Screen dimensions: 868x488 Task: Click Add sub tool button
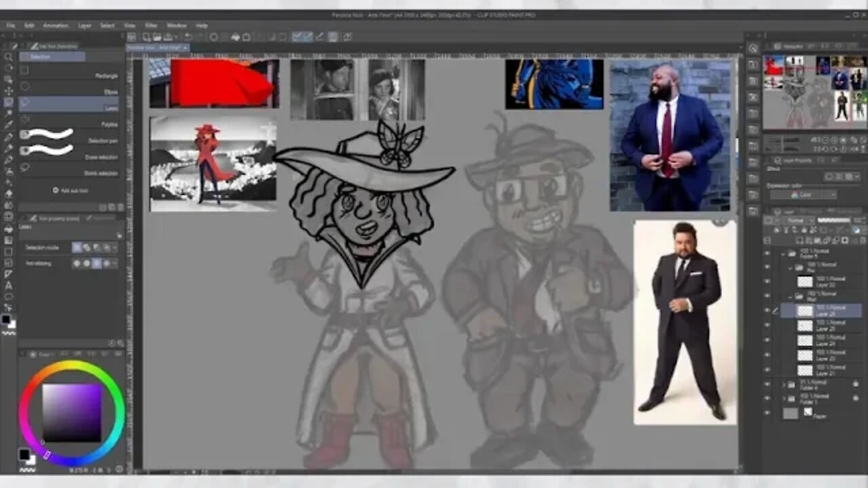click(x=71, y=190)
